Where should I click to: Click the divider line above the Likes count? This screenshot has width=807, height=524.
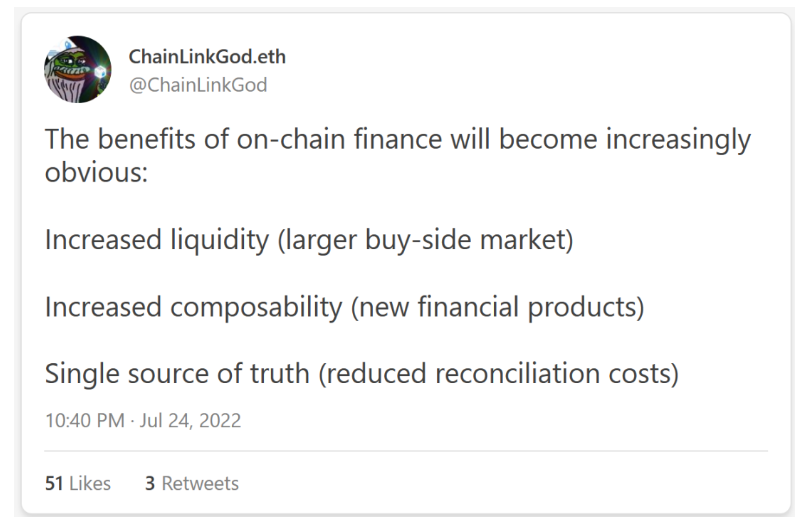pyautogui.click(x=406, y=451)
